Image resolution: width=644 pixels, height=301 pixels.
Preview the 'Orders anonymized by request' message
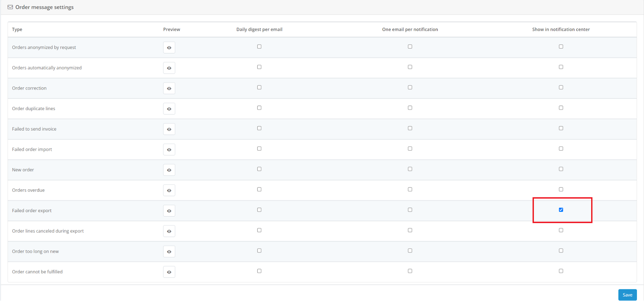coord(169,47)
